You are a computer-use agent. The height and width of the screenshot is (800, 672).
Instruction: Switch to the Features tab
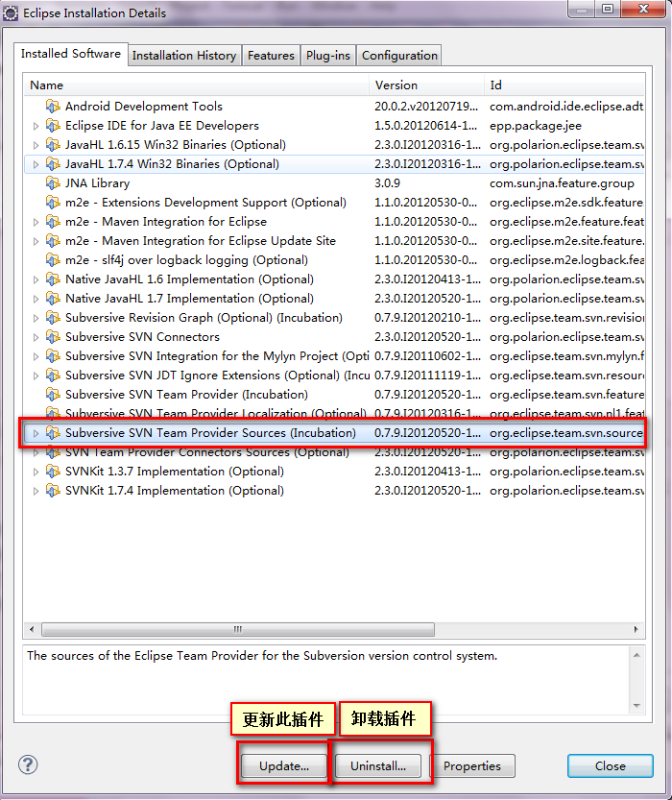point(271,55)
